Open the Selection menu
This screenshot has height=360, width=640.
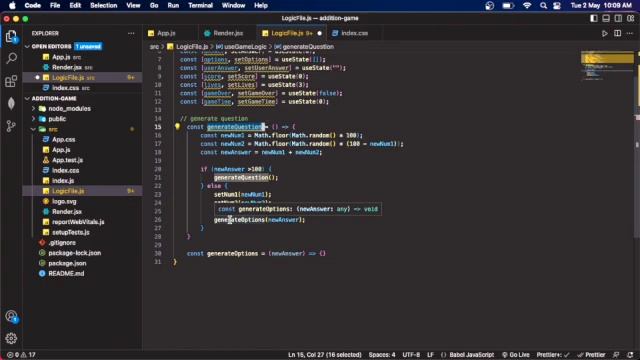click(x=103, y=6)
